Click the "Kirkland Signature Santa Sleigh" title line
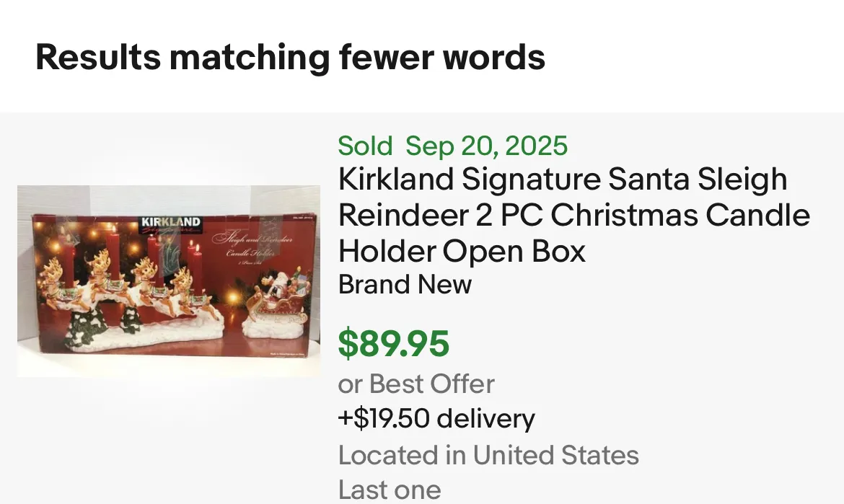 (563, 180)
